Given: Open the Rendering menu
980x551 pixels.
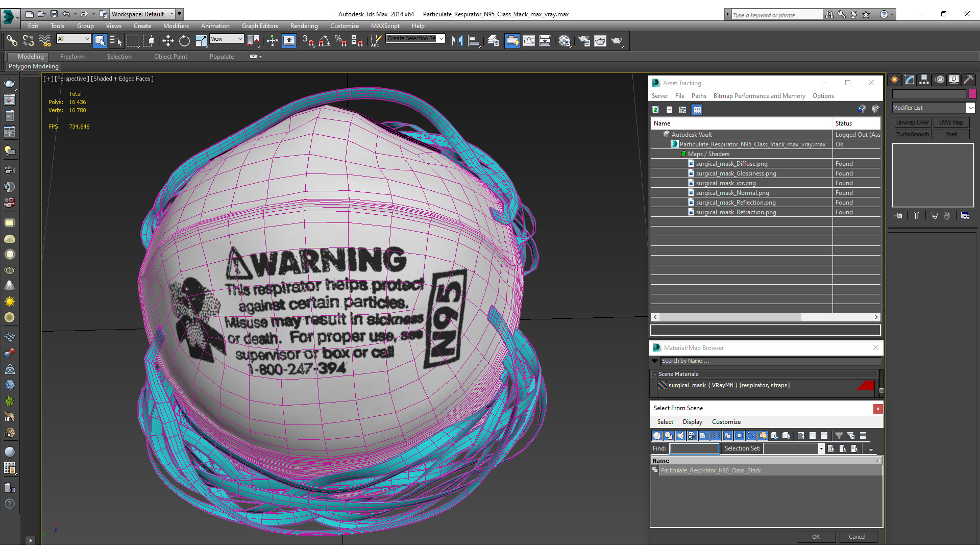Looking at the screenshot, I should tap(304, 26).
